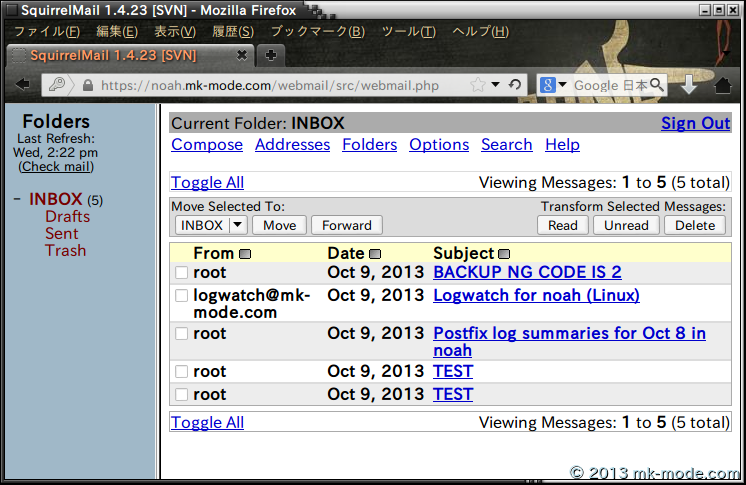Open the Firefox downloads arrow icon

(689, 85)
